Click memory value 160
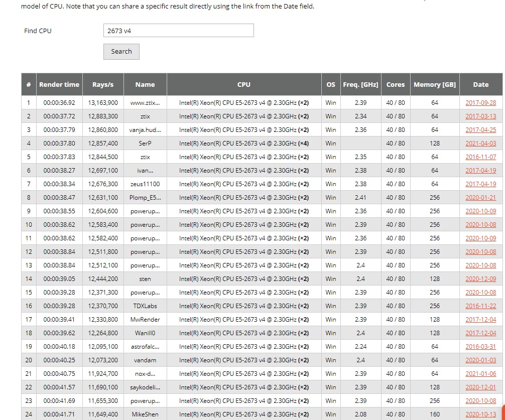 click(435, 414)
